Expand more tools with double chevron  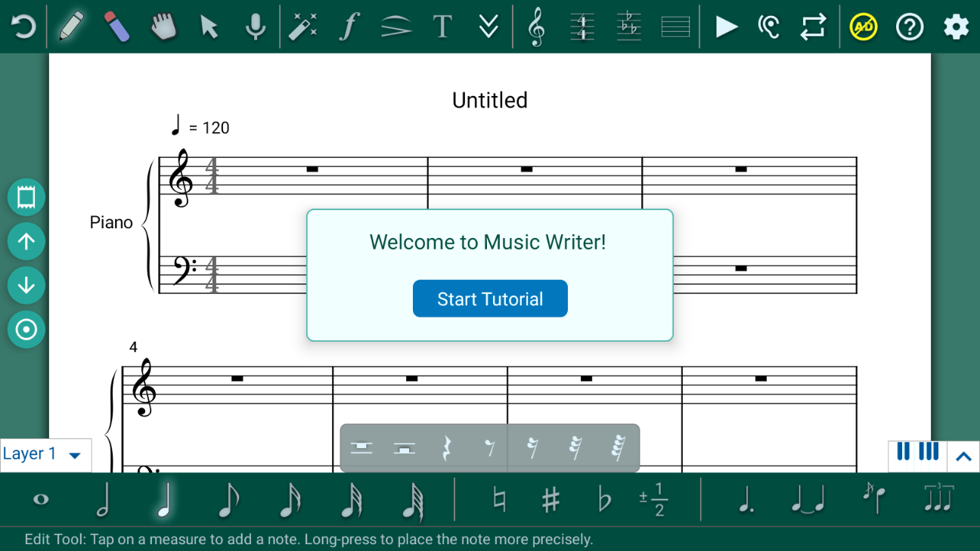tap(488, 26)
